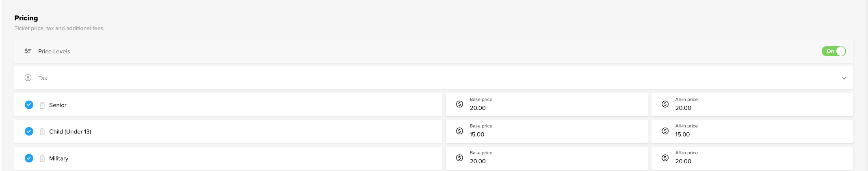Click the dollar icon in Military Base price
This screenshot has height=171, width=868.
[459, 158]
